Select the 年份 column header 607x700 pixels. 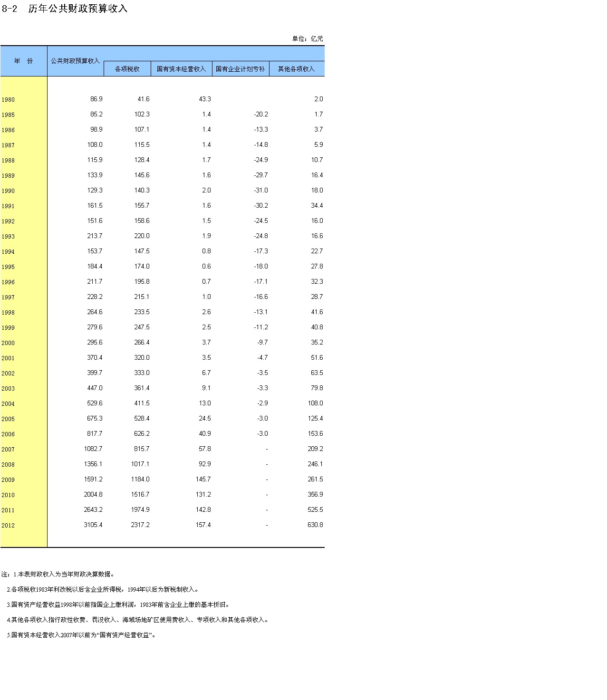[x=24, y=61]
